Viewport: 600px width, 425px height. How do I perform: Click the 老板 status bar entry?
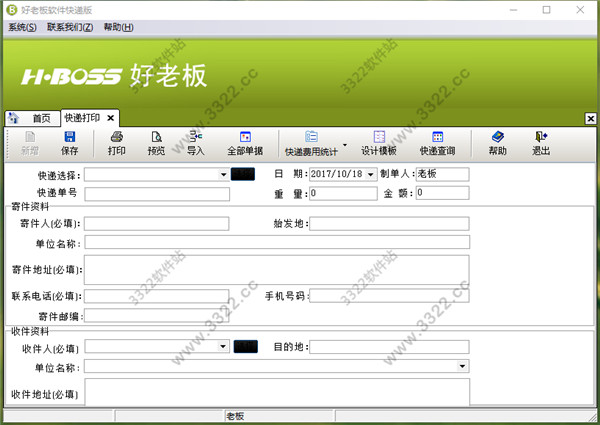click(235, 416)
